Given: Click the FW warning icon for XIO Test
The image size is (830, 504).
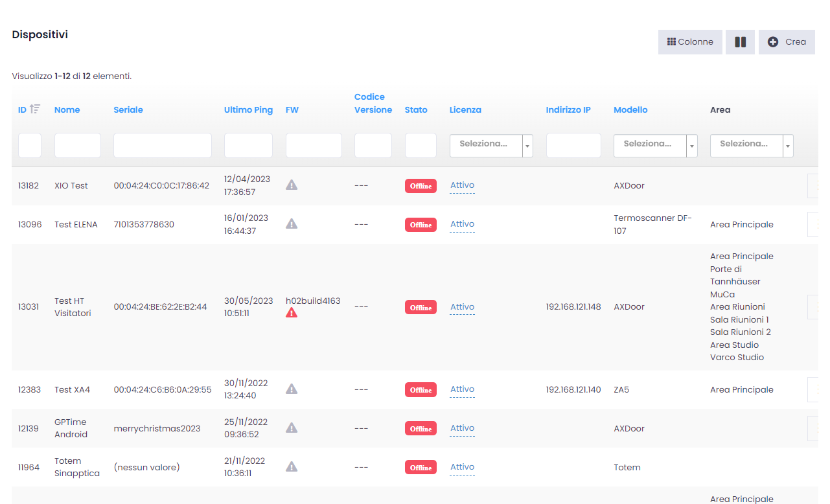Looking at the screenshot, I should [292, 185].
